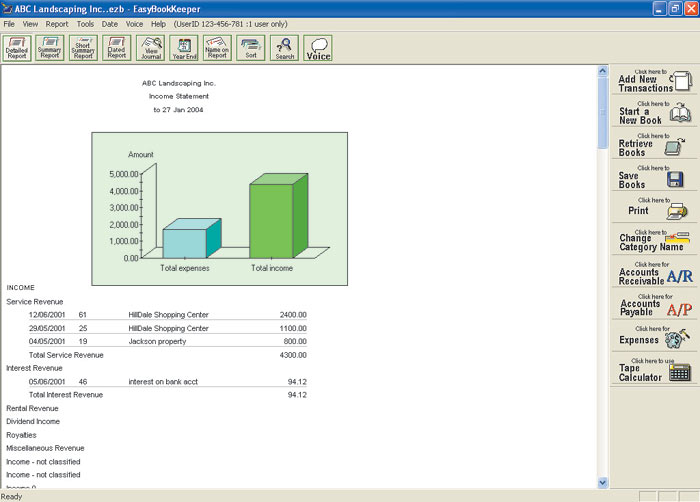Run the Year End toolbar icon
The width and height of the screenshot is (700, 502).
point(184,48)
